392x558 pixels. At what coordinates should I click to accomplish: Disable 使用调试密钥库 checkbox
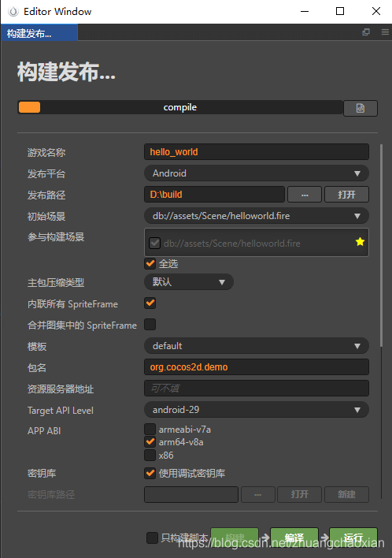click(x=150, y=474)
